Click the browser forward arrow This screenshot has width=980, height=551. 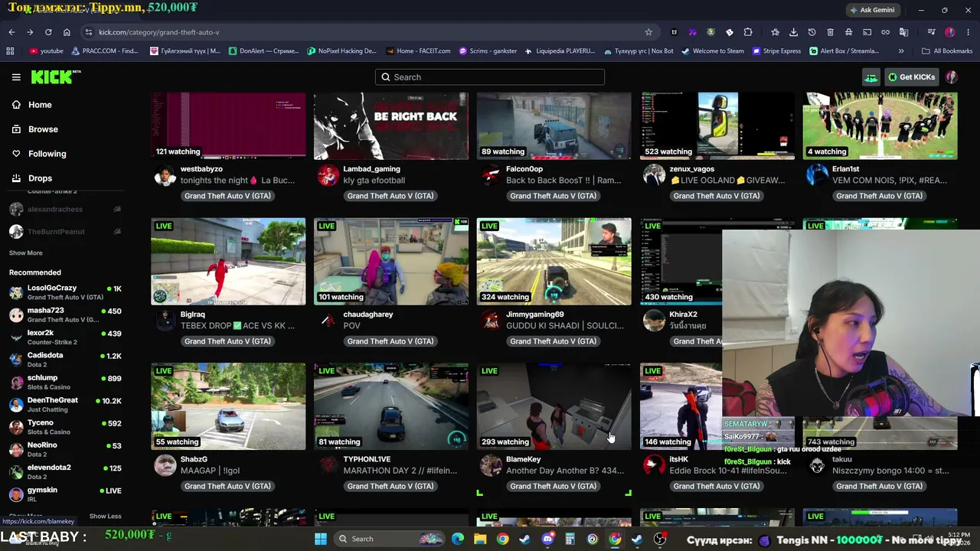coord(30,32)
